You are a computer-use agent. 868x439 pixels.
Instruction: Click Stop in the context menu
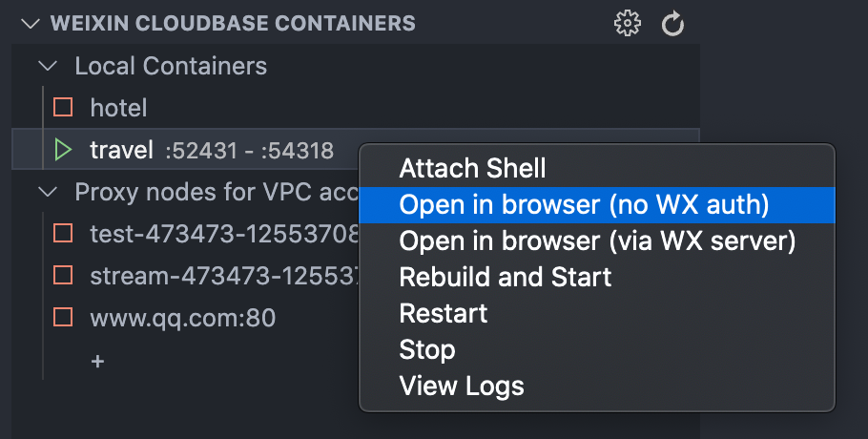(x=427, y=349)
